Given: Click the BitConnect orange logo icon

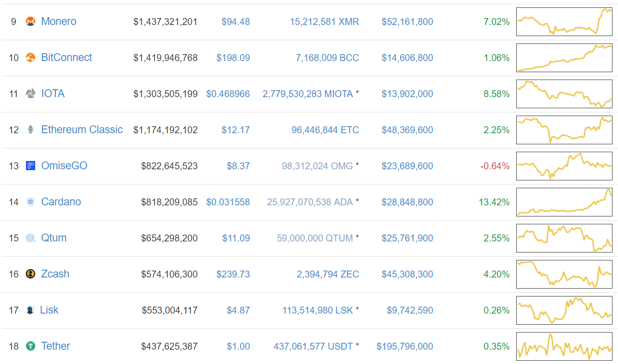Looking at the screenshot, I should (x=31, y=58).
